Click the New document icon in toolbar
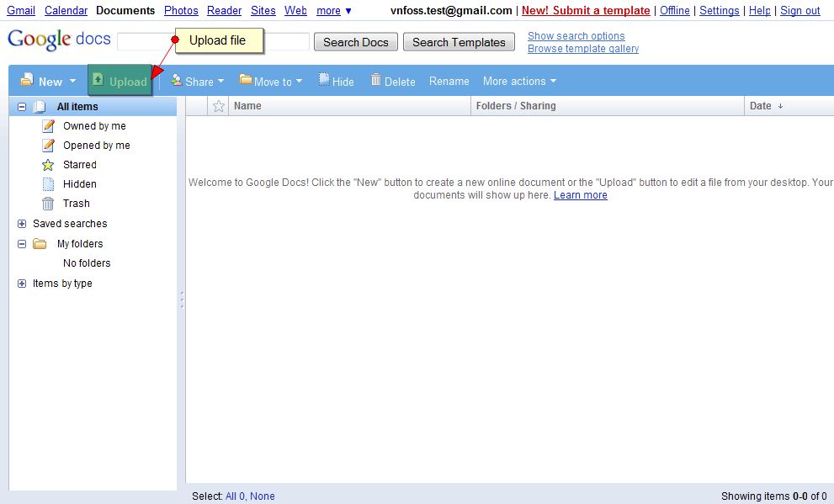The height and width of the screenshot is (504, 834). coord(27,80)
